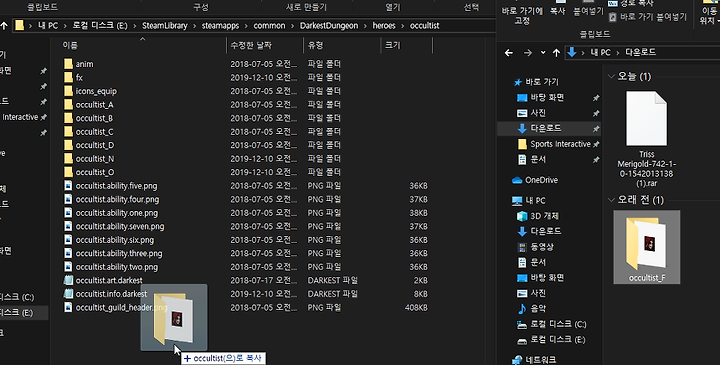Collapse the 오늘 (1) group
This screenshot has height=365, width=720.
pyautogui.click(x=611, y=76)
